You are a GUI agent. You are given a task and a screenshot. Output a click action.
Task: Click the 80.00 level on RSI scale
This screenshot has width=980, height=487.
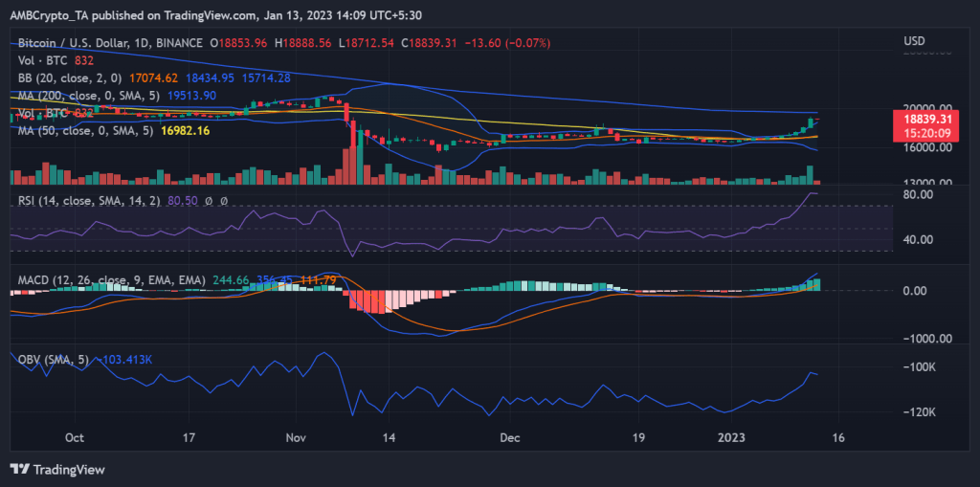tap(919, 194)
